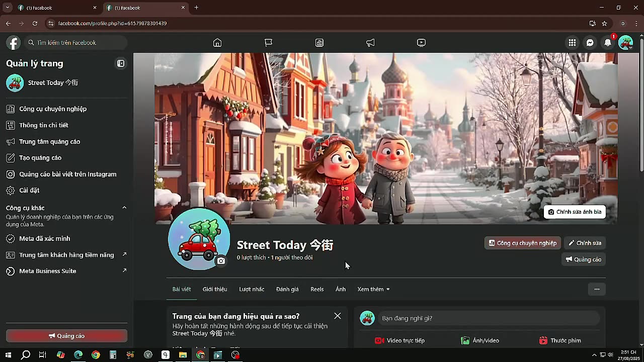Open the Video play icon in top navigation
The width and height of the screenshot is (644, 362).
click(422, 43)
